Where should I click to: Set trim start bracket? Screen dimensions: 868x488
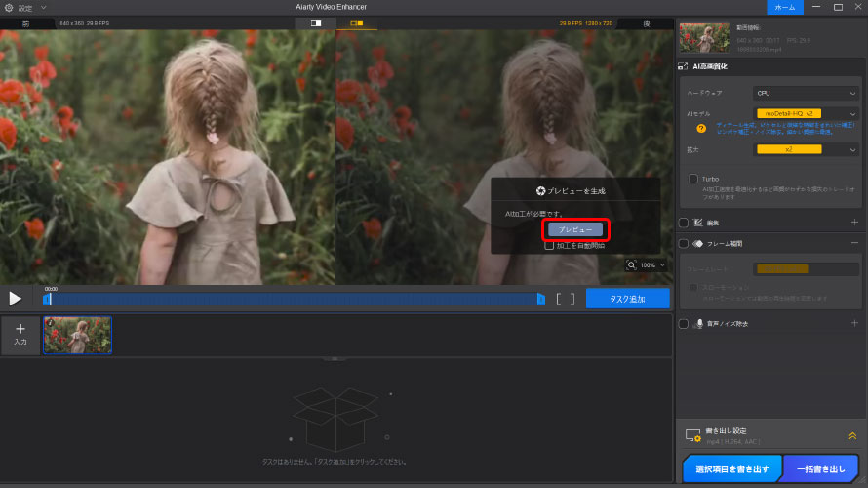tap(559, 299)
